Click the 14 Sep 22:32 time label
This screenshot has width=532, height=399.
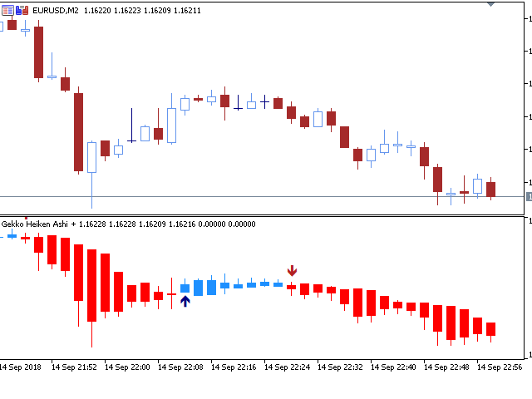point(340,367)
